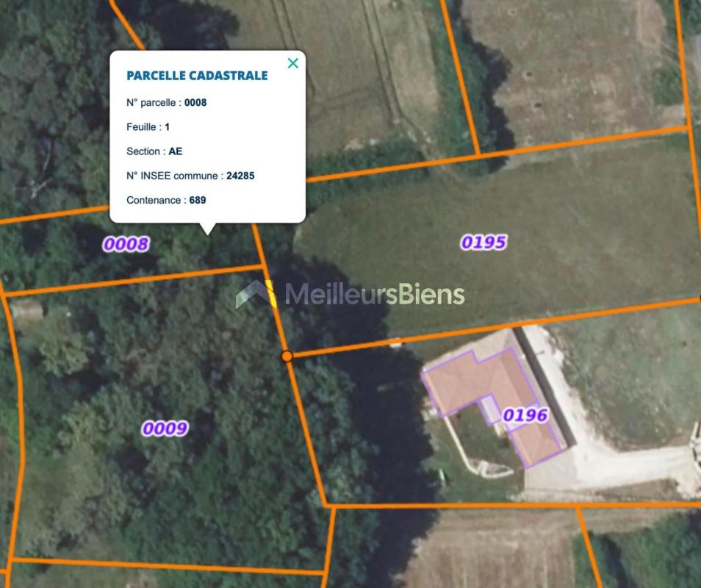Select the 0195 parcel number label
This screenshot has width=701, height=588.
click(x=483, y=243)
